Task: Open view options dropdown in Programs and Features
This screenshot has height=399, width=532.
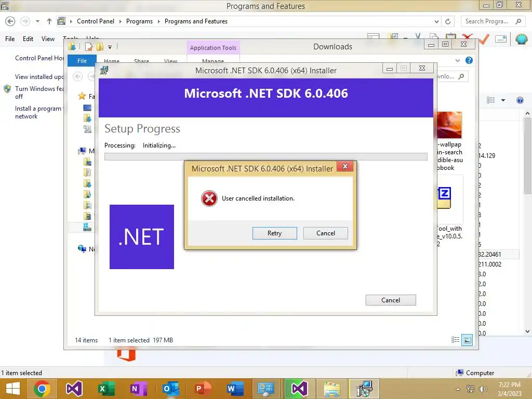Action: coord(503,100)
